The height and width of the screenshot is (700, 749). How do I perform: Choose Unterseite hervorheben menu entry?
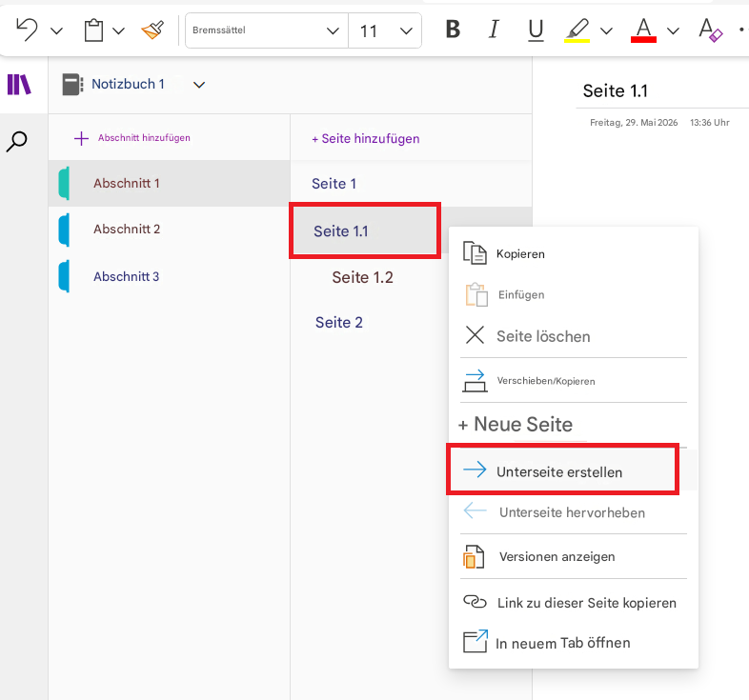[574, 512]
